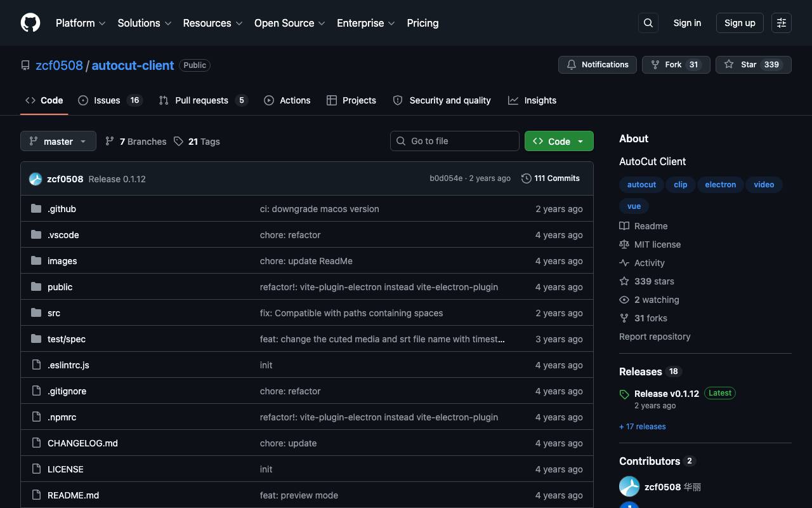812x508 pixels.
Task: Open the .gitignore file
Action: (x=67, y=391)
